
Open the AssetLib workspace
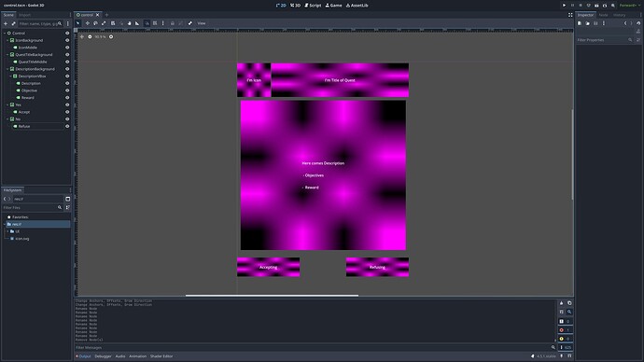[x=357, y=6]
